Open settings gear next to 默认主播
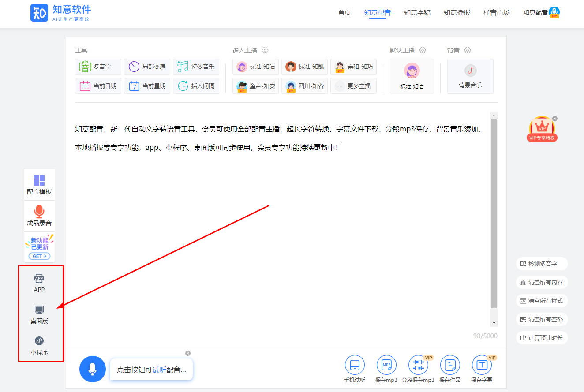The width and height of the screenshot is (584, 392). click(x=423, y=50)
